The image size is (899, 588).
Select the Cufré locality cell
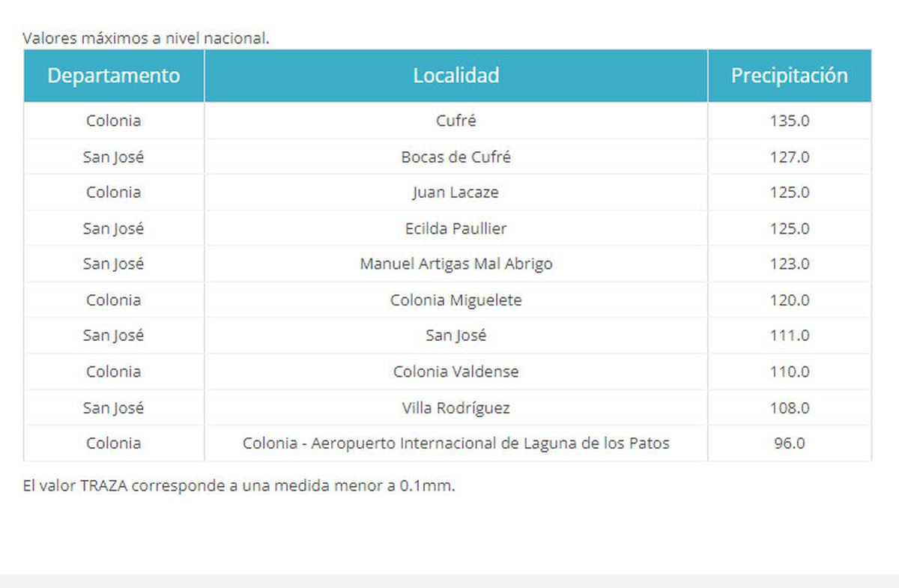pyautogui.click(x=455, y=121)
